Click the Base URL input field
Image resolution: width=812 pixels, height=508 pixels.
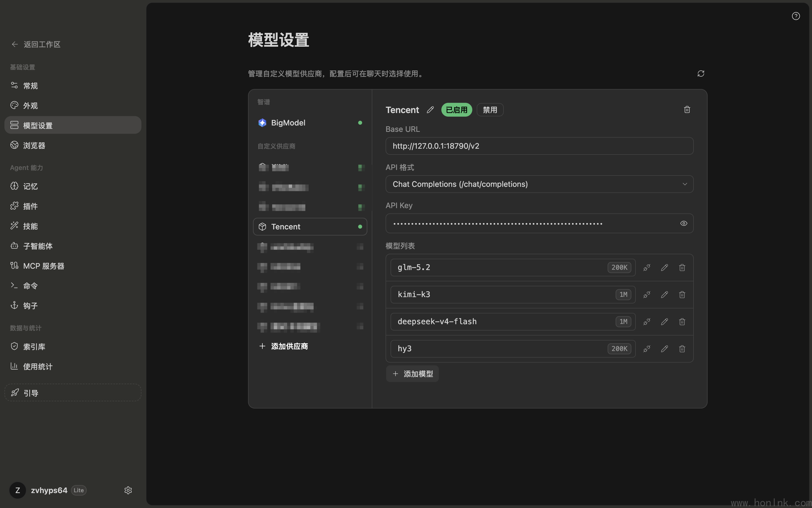[539, 146]
